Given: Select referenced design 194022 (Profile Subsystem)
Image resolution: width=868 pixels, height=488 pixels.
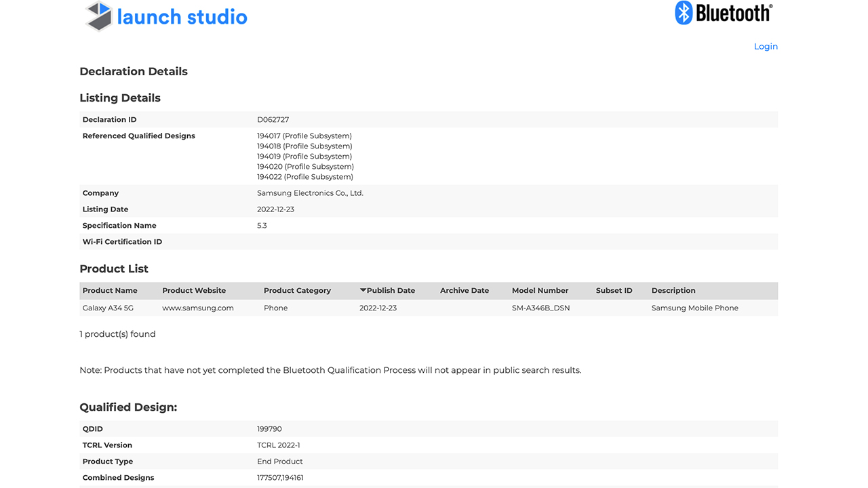Looking at the screenshot, I should tap(304, 177).
